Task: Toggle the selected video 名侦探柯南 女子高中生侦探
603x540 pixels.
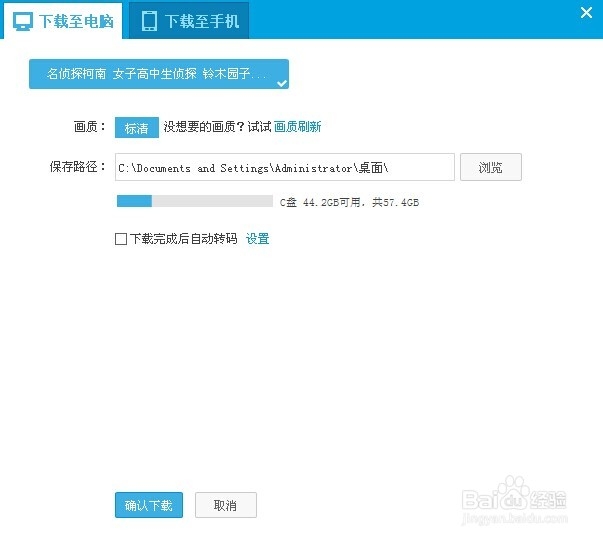Action: pyautogui.click(x=159, y=74)
